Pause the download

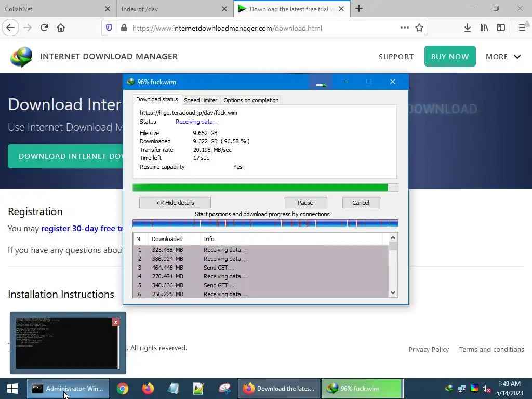coord(305,203)
